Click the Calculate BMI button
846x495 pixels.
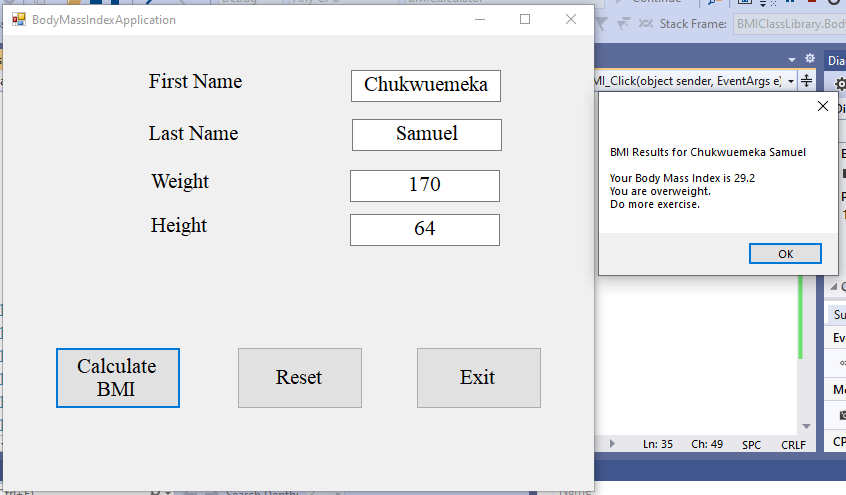(x=118, y=378)
